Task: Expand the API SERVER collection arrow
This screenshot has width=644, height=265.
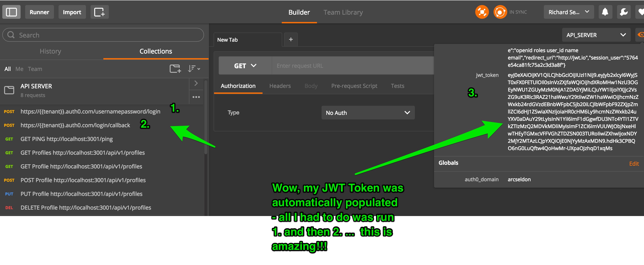Action: tap(196, 83)
